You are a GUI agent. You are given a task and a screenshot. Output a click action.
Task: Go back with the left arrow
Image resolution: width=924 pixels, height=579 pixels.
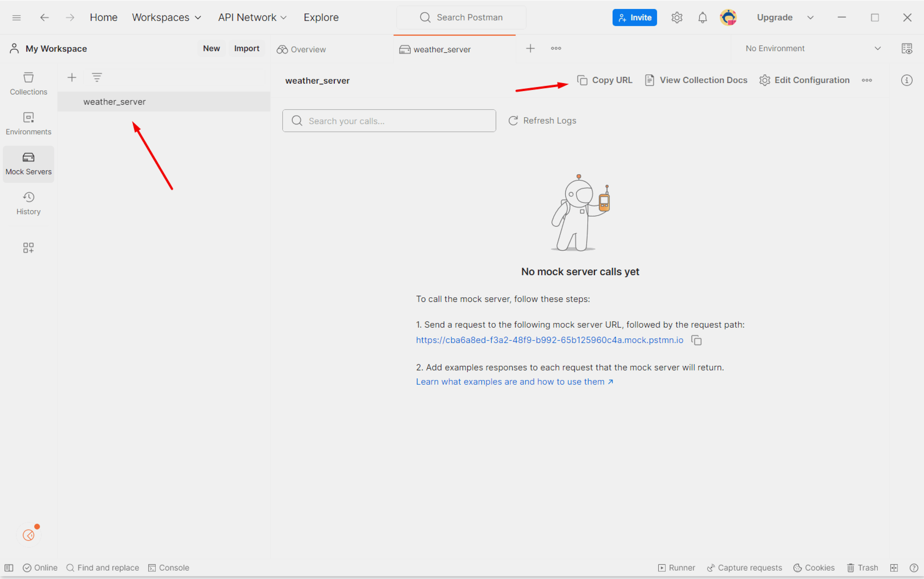(x=44, y=18)
